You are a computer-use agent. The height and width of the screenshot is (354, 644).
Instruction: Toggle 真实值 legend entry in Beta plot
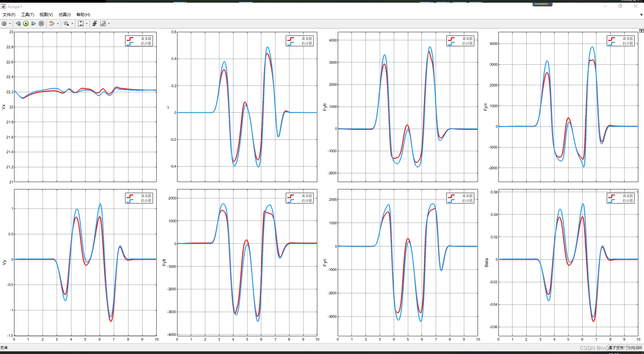click(x=628, y=196)
